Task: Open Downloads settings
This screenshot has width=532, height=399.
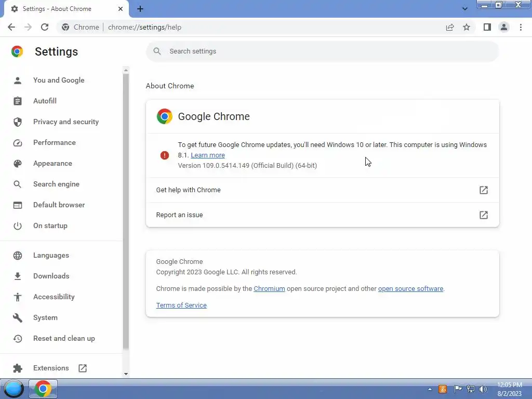Action: 51,276
